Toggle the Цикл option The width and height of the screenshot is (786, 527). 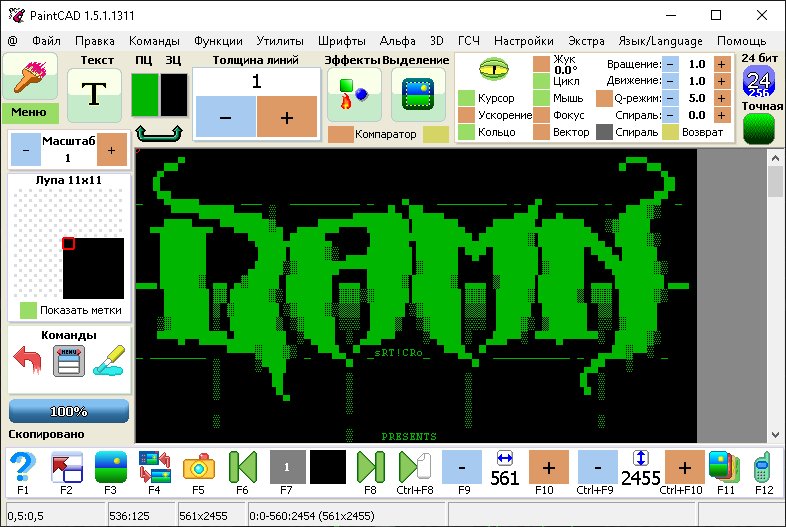(x=541, y=81)
